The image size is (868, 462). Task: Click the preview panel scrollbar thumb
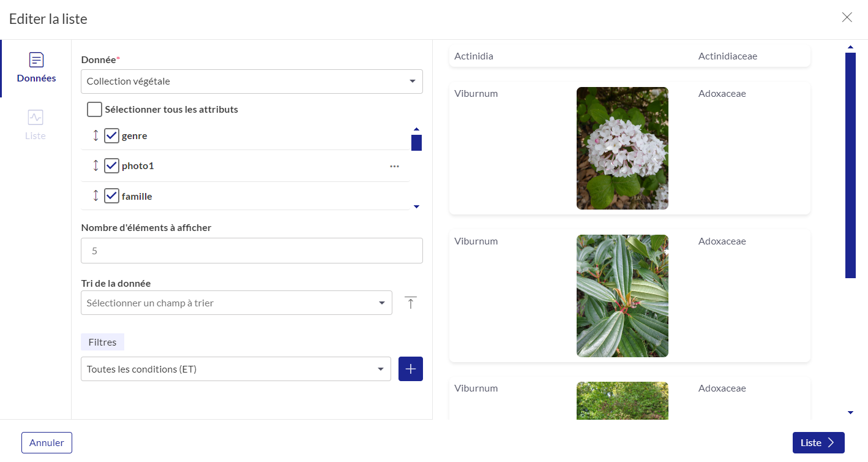(x=850, y=165)
